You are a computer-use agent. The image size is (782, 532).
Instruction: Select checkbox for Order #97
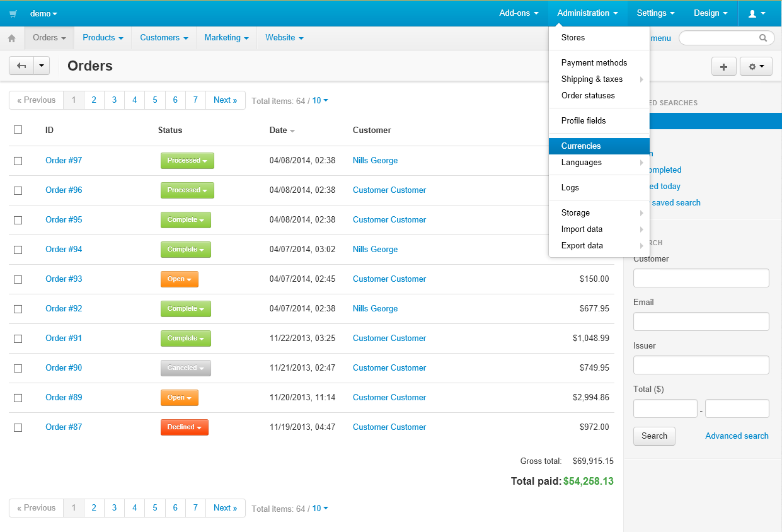click(18, 161)
